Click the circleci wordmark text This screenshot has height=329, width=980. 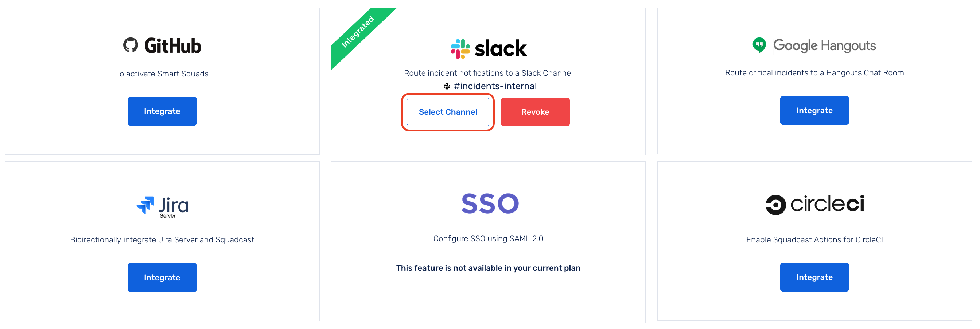[x=827, y=204]
